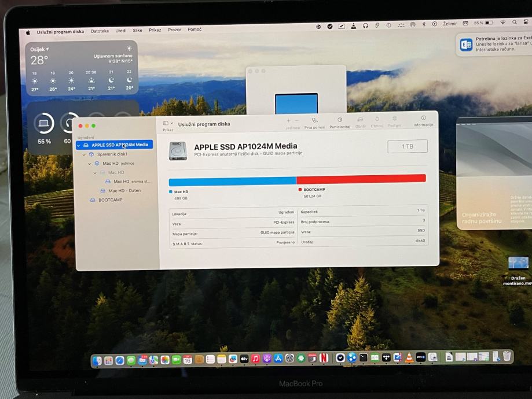Click the Mac battery 55 % widget ring
Screen dimensions: 532x399
click(x=44, y=123)
